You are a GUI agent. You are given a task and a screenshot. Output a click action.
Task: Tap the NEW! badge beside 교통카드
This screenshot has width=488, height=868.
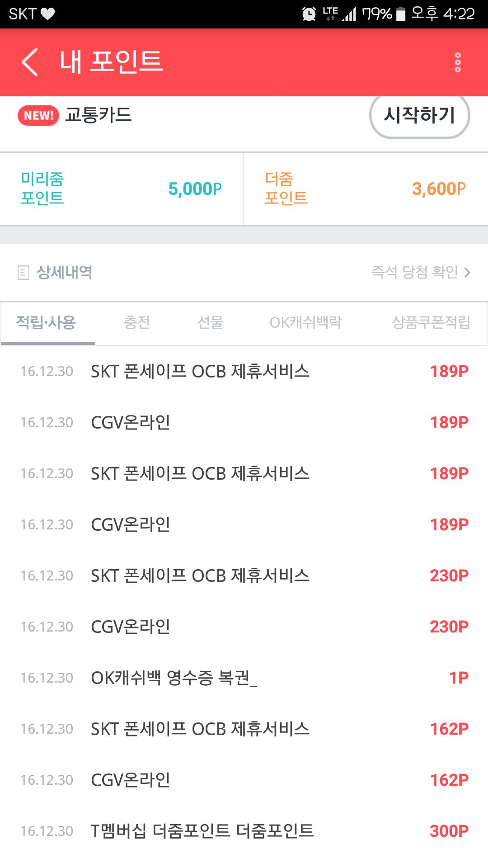38,115
